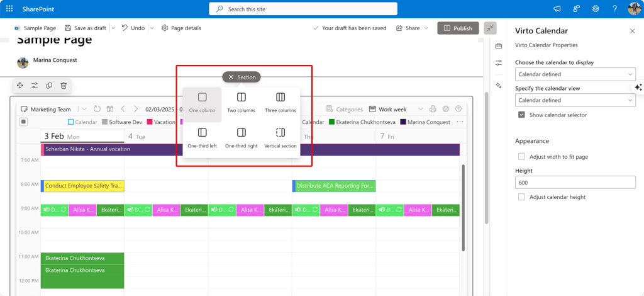Jump to today in the calendar toolbar
The image size is (644, 296).
(110, 109)
